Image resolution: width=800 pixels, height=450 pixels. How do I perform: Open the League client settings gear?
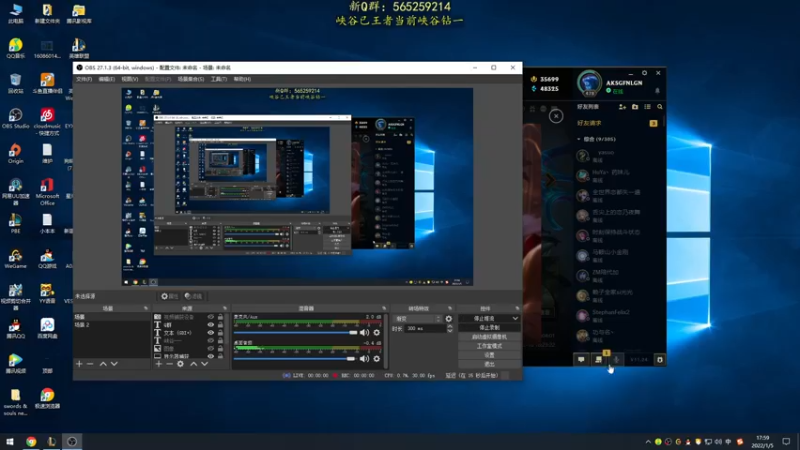[644, 73]
